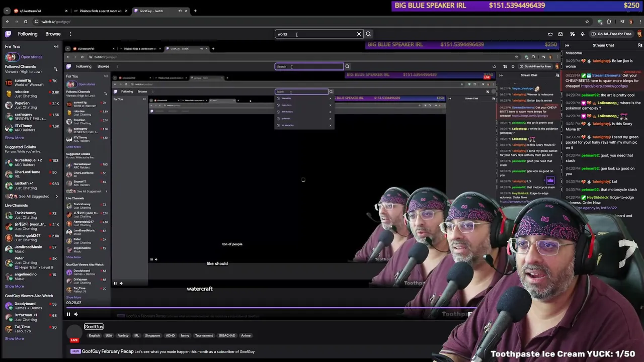Collapse the Stream Chat panel

567,45
